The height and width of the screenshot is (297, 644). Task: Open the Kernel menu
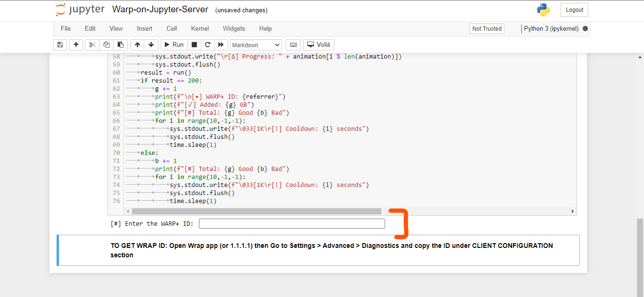tap(200, 29)
